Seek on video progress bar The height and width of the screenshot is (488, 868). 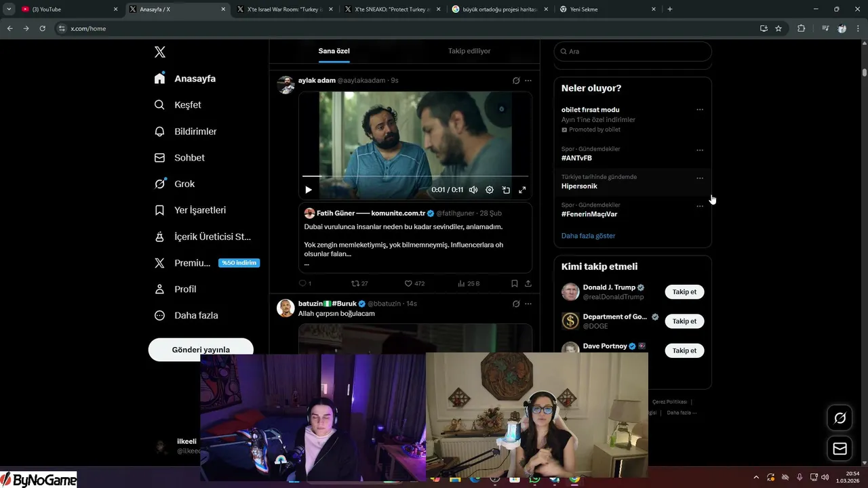click(x=415, y=177)
